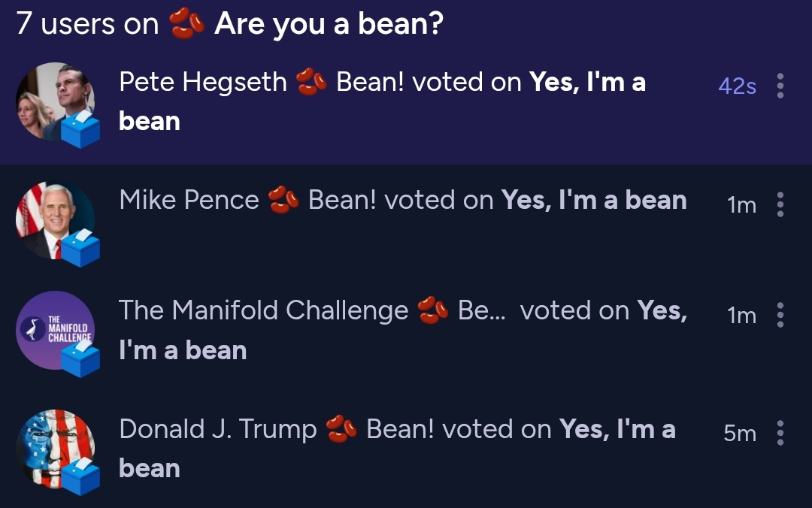Image resolution: width=812 pixels, height=508 pixels.
Task: Click ballot box badge on Donald Trump avatar
Action: 80,476
